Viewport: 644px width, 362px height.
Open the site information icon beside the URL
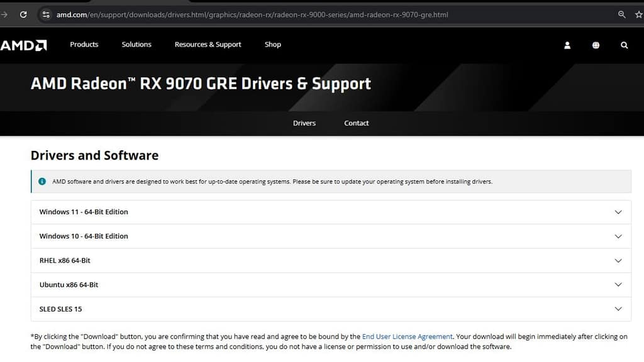pyautogui.click(x=46, y=14)
